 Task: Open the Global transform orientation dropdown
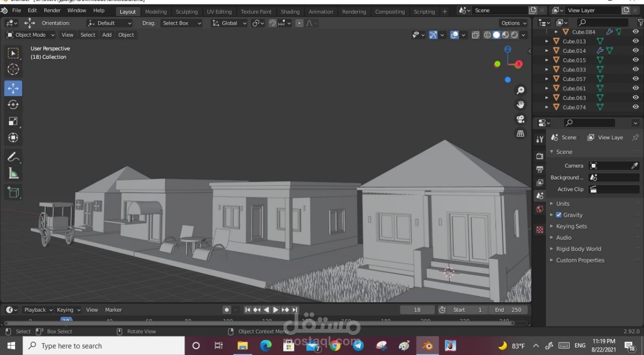(x=229, y=23)
